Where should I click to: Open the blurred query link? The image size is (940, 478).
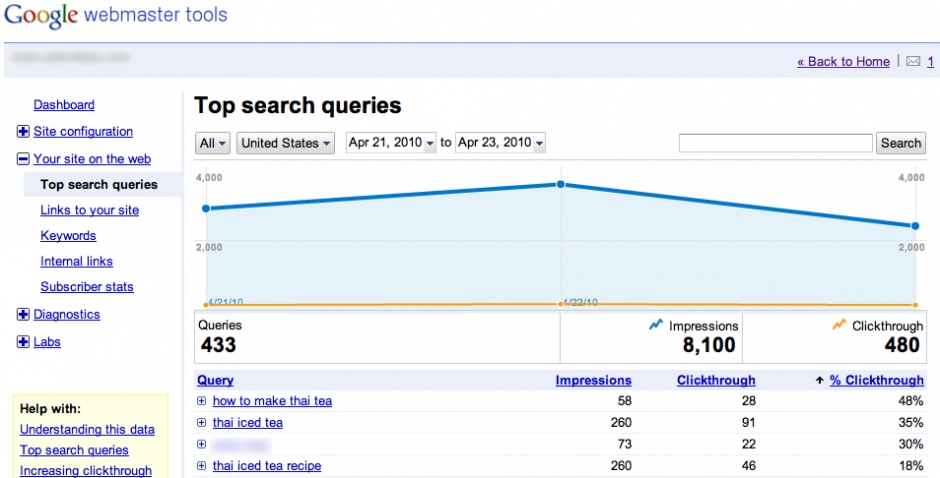point(241,444)
